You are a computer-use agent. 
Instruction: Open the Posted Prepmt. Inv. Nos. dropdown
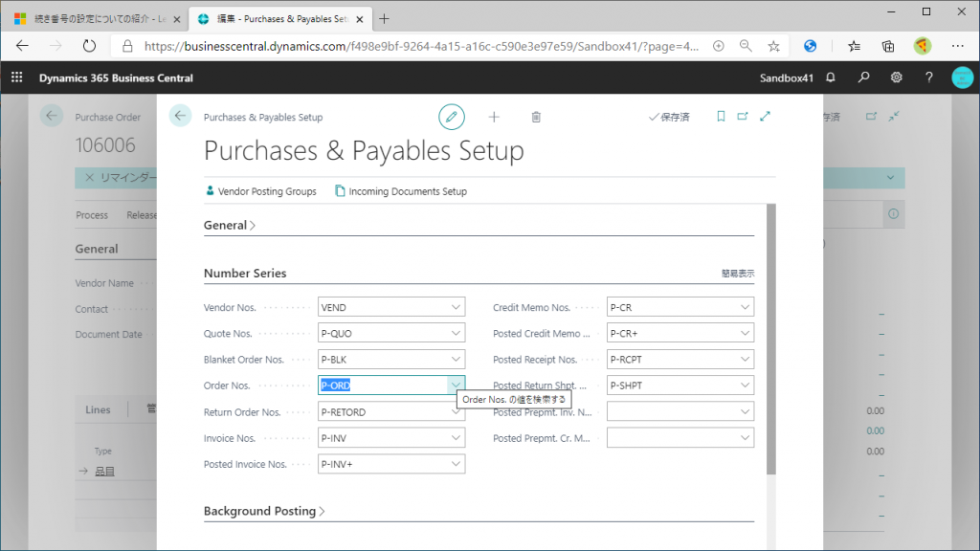click(745, 411)
